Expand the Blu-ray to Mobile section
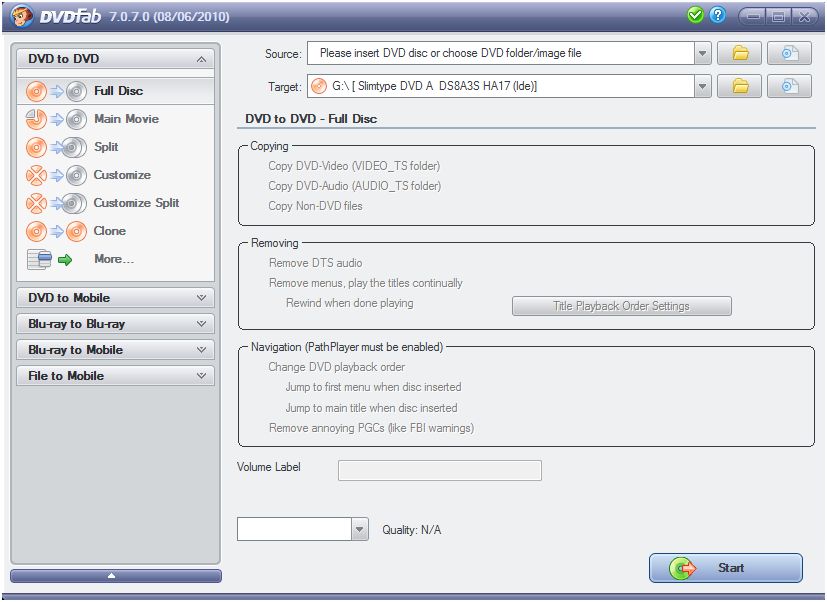 pos(116,350)
